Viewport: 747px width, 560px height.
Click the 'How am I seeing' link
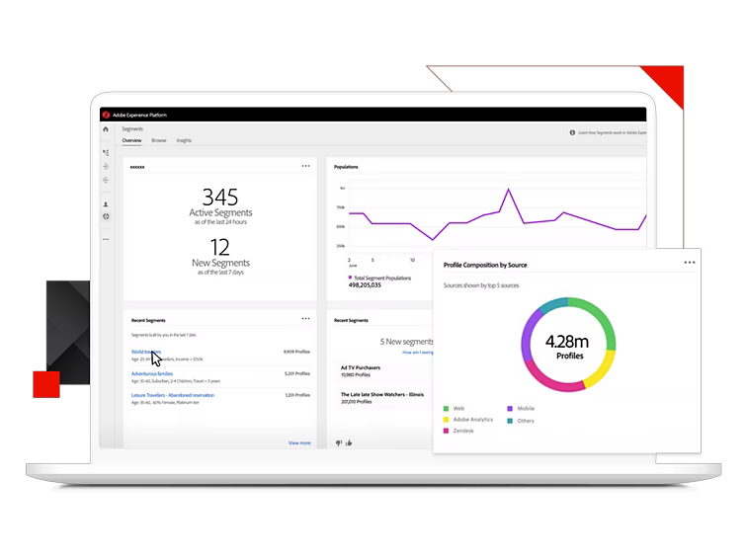[418, 353]
